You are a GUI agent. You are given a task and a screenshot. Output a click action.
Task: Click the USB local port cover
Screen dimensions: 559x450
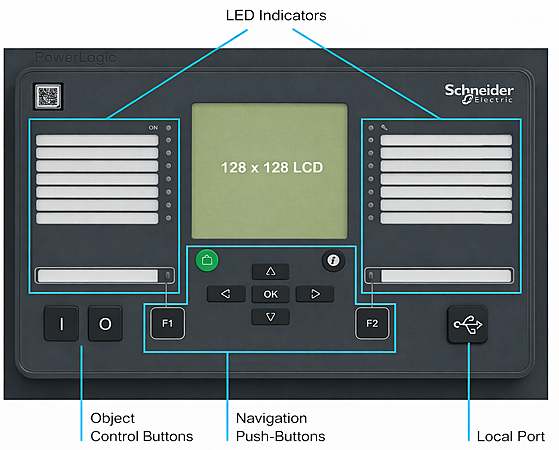pyautogui.click(x=467, y=324)
